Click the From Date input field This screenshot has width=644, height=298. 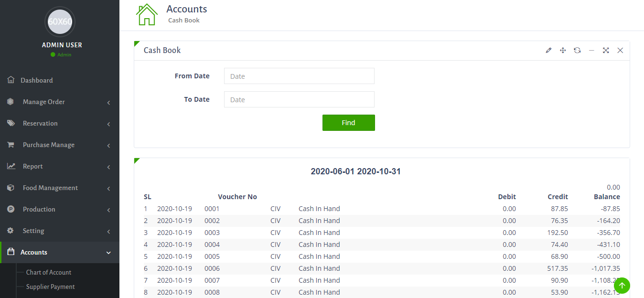tap(299, 76)
